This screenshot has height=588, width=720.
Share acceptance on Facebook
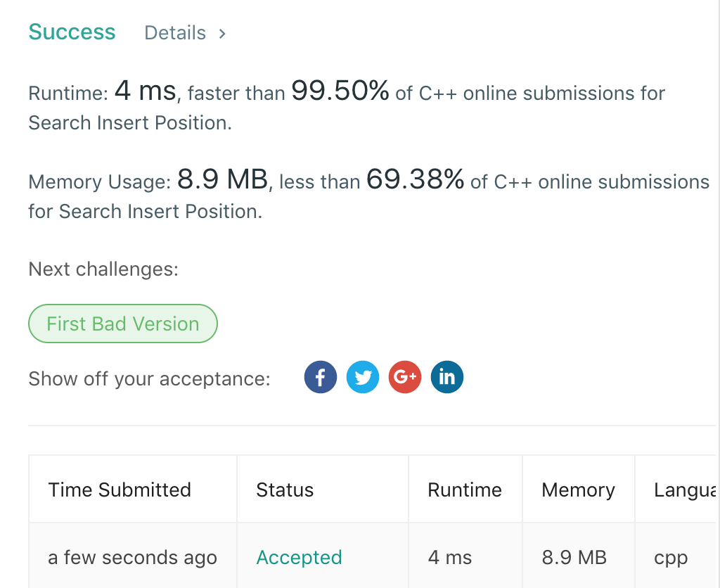(321, 377)
